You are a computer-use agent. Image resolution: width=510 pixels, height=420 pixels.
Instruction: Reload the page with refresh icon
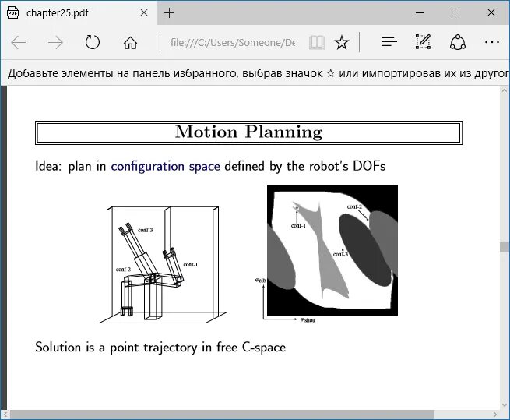[x=93, y=42]
